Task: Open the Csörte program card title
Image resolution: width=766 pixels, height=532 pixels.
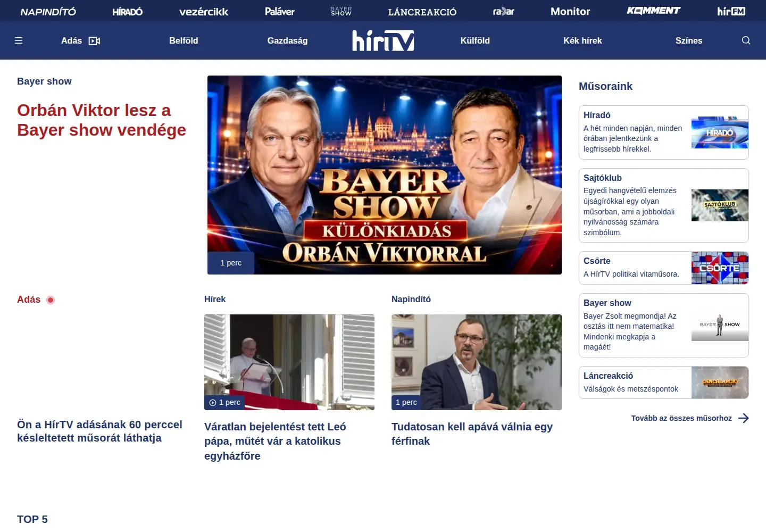Action: [x=597, y=261]
